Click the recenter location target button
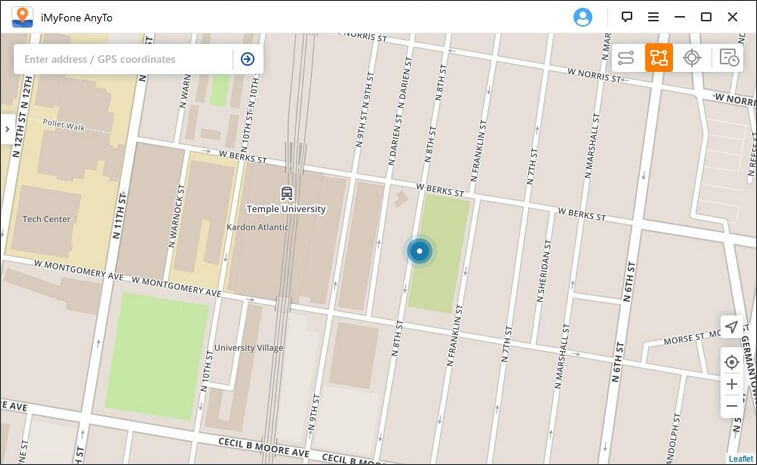 point(731,362)
